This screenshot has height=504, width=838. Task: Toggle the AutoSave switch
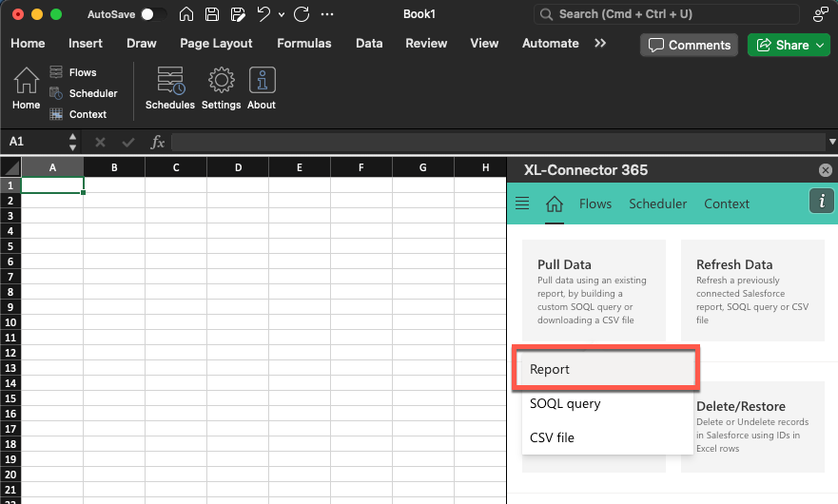click(152, 14)
